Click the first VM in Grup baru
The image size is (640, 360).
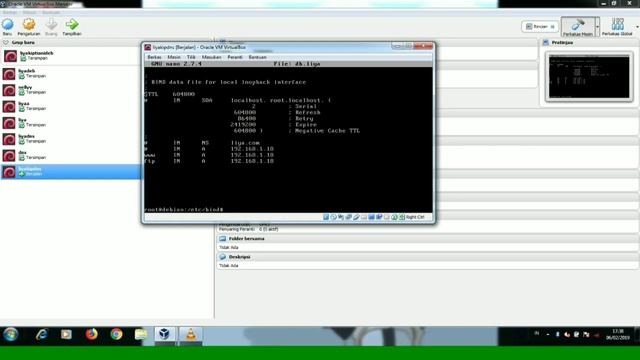71,56
